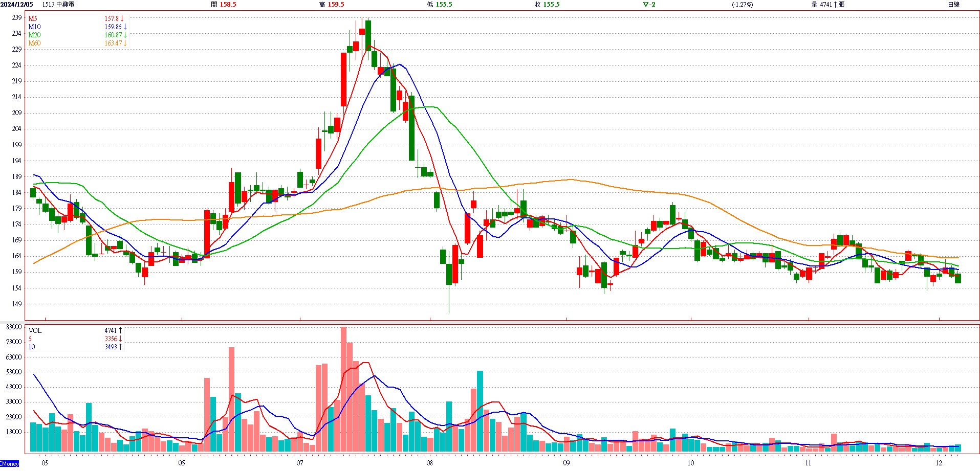This screenshot has height=471, width=980.
Task: Click the percent change (-1.27%)
Action: point(742,4)
